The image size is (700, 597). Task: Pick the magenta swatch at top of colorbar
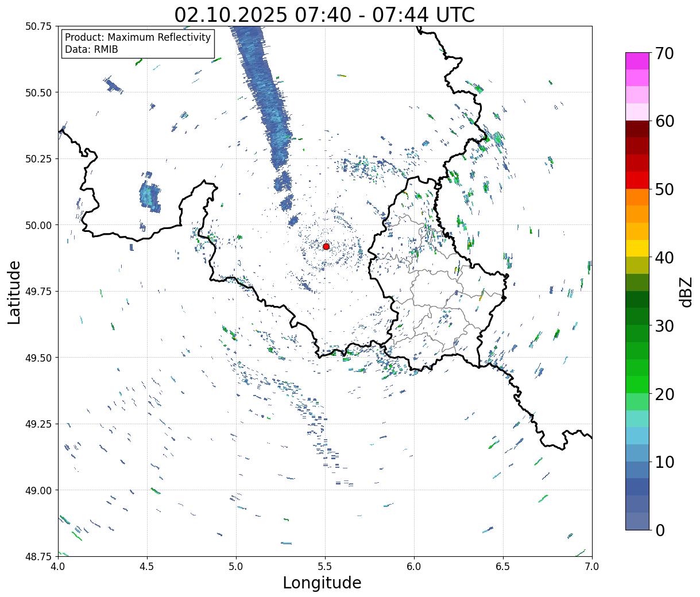637,61
